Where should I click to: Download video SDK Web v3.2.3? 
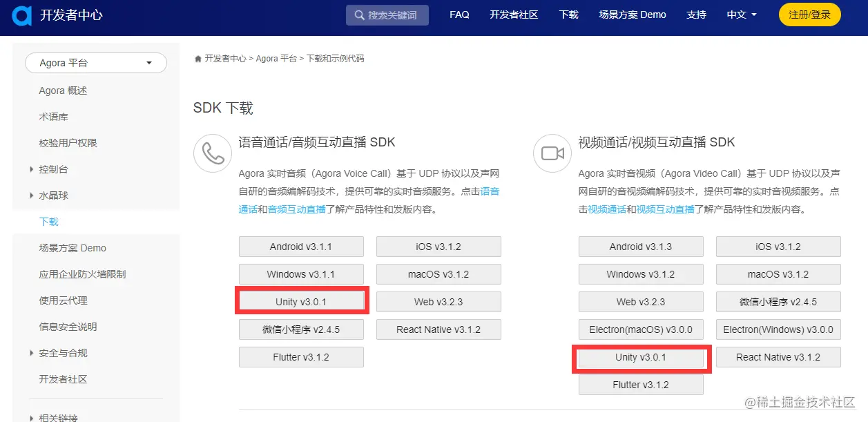[641, 302]
